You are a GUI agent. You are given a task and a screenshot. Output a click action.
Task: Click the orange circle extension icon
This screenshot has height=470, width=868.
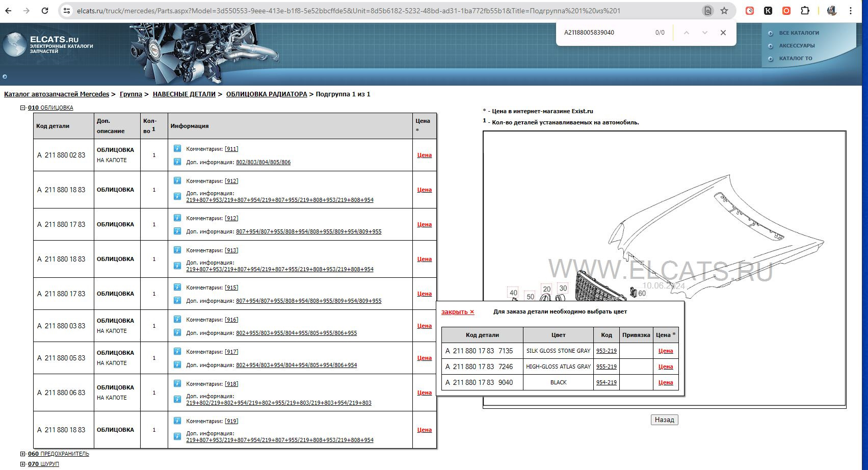(x=786, y=11)
